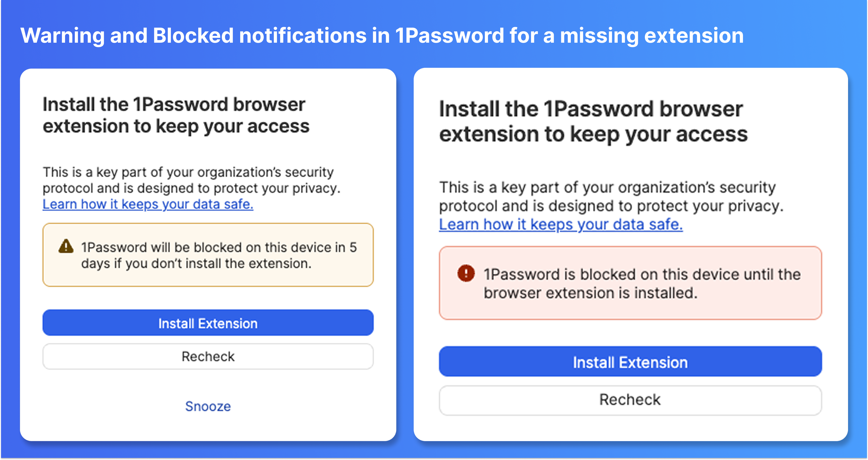This screenshot has height=460, width=868.
Task: Open the data safety link in blocked dialog
Action: [561, 224]
